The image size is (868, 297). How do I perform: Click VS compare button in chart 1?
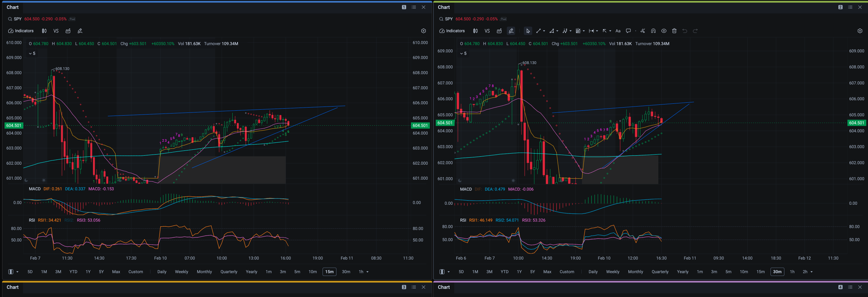(x=56, y=31)
